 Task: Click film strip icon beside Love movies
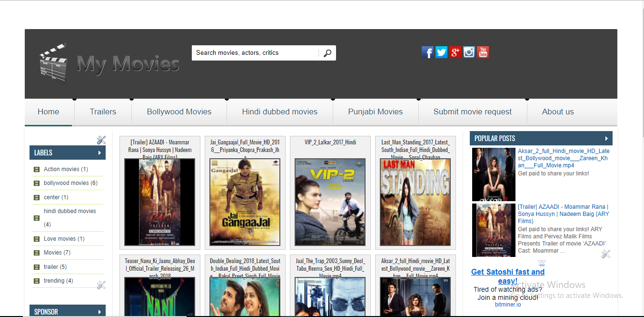pyautogui.click(x=37, y=239)
